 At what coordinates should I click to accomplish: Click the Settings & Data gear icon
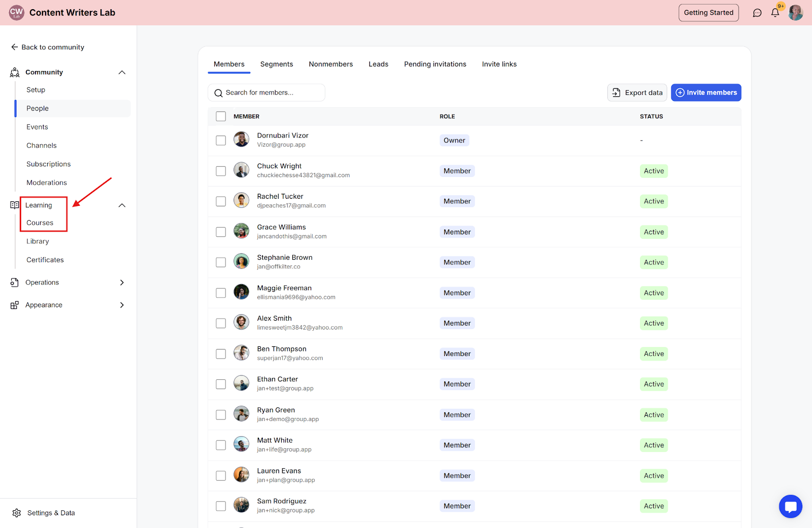(x=17, y=513)
